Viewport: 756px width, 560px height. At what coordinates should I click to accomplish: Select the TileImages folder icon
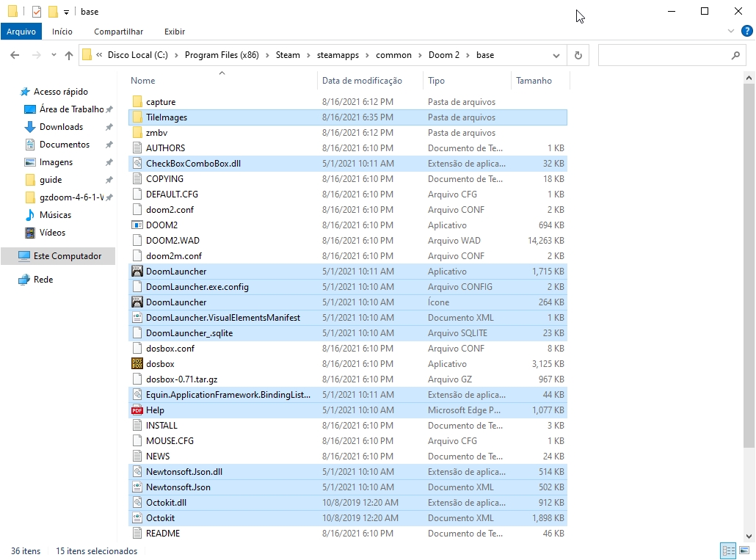pos(137,117)
